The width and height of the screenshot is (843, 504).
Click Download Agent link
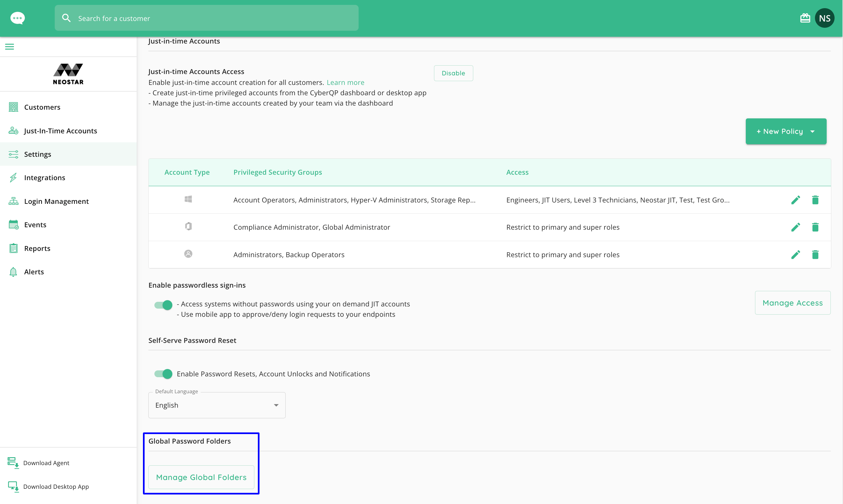tap(46, 463)
